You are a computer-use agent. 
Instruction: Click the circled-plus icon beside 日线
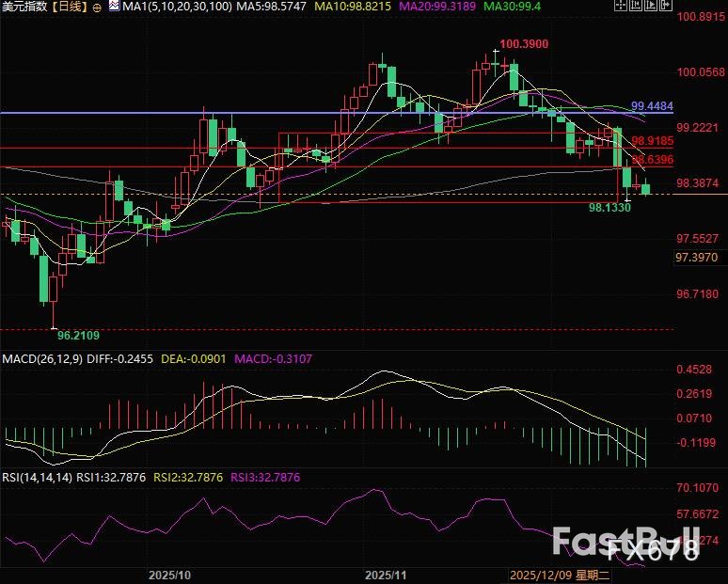pos(98,7)
